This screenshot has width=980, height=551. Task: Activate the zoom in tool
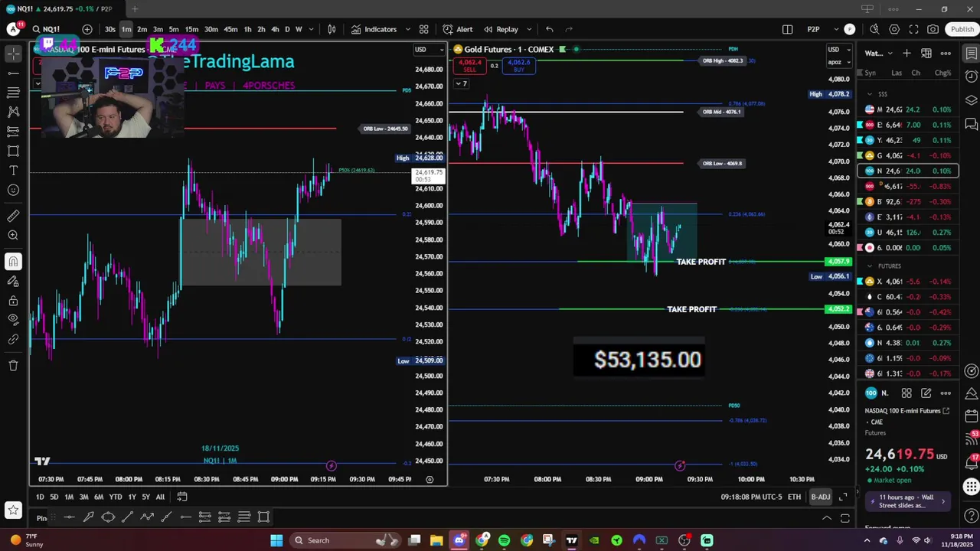click(x=13, y=236)
